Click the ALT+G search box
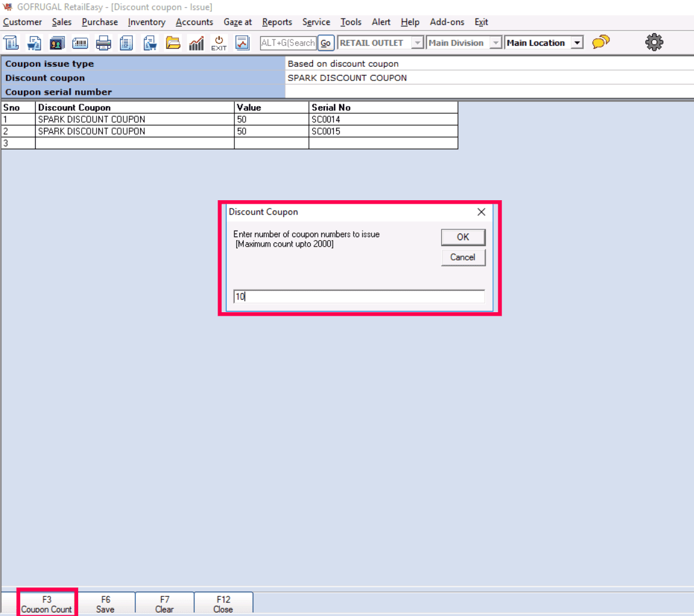 point(288,43)
